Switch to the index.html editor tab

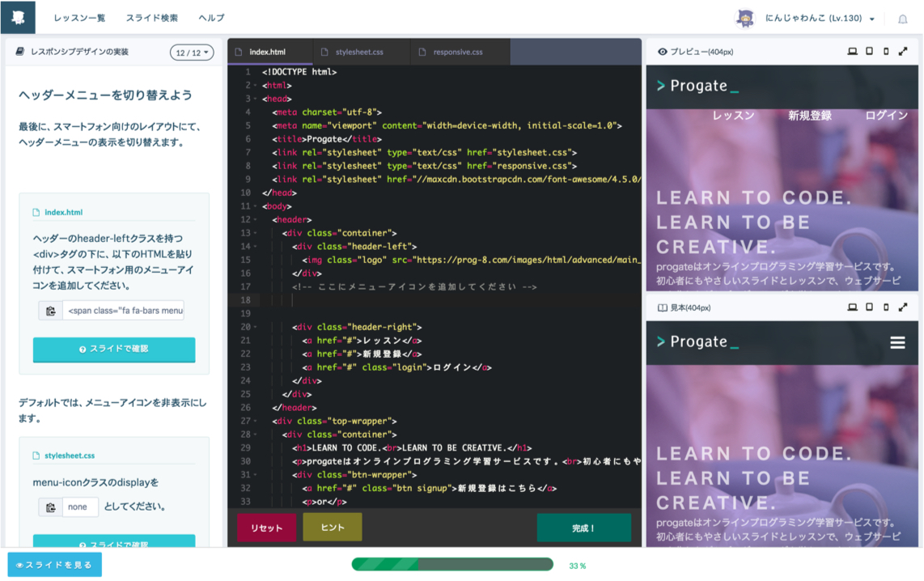(270, 52)
